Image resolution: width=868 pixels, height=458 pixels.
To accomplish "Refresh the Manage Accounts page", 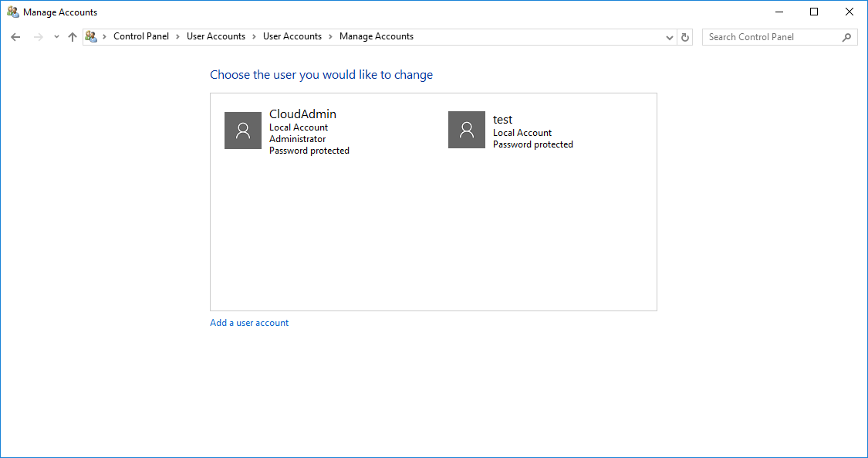I will (x=685, y=37).
